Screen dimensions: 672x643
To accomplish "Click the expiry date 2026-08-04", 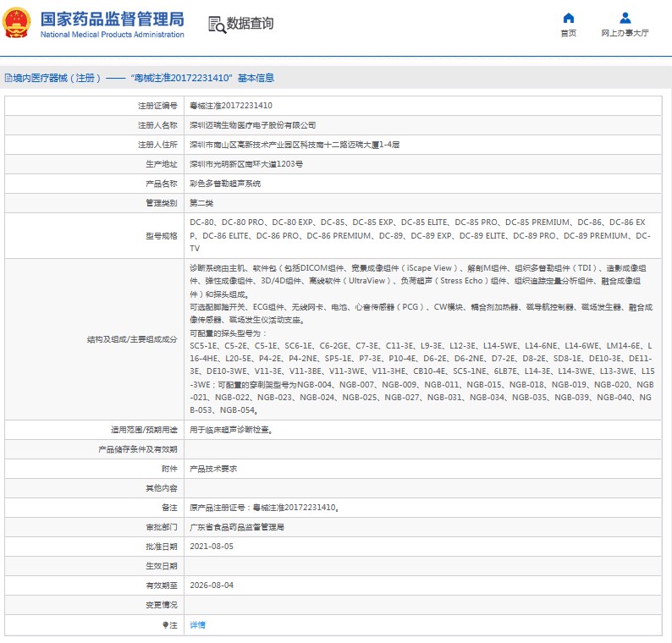I will click(x=212, y=585).
